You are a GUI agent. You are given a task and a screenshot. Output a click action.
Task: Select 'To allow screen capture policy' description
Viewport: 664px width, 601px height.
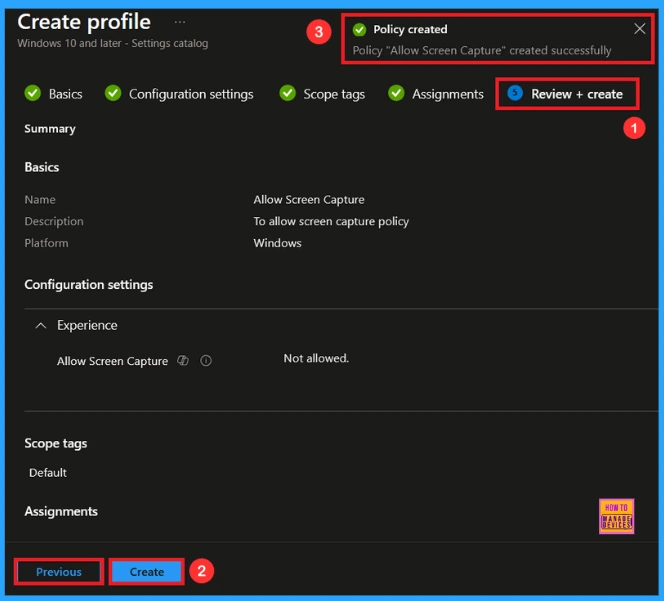[x=331, y=221]
